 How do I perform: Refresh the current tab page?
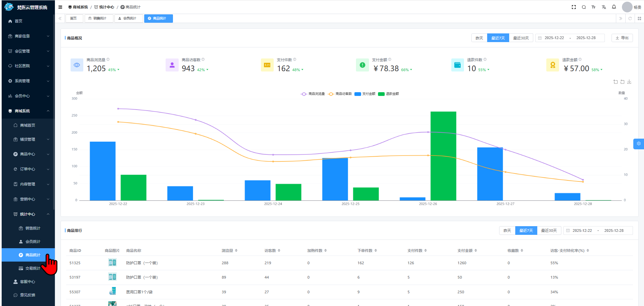[630, 18]
